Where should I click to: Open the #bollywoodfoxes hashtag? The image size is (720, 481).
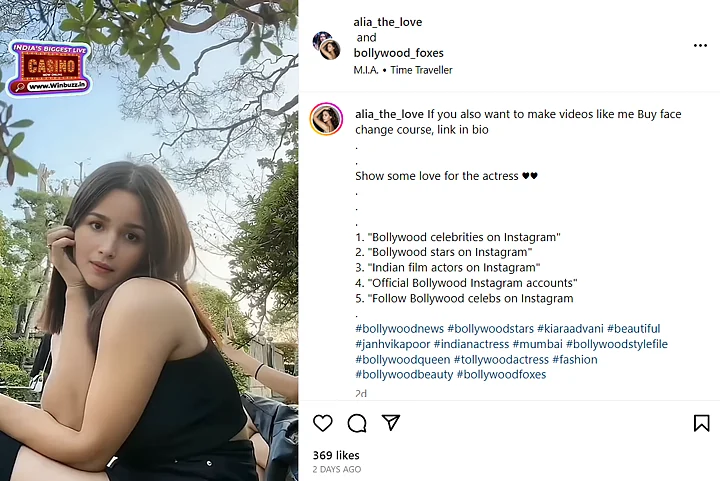(x=501, y=375)
